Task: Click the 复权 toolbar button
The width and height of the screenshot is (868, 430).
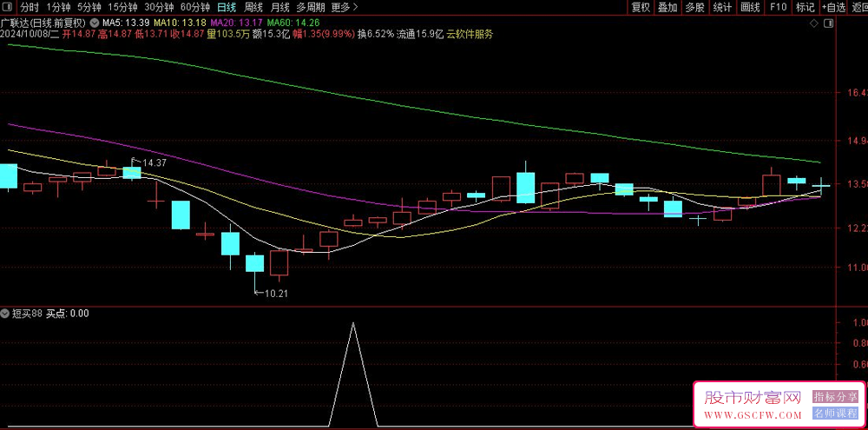Action: [x=641, y=7]
